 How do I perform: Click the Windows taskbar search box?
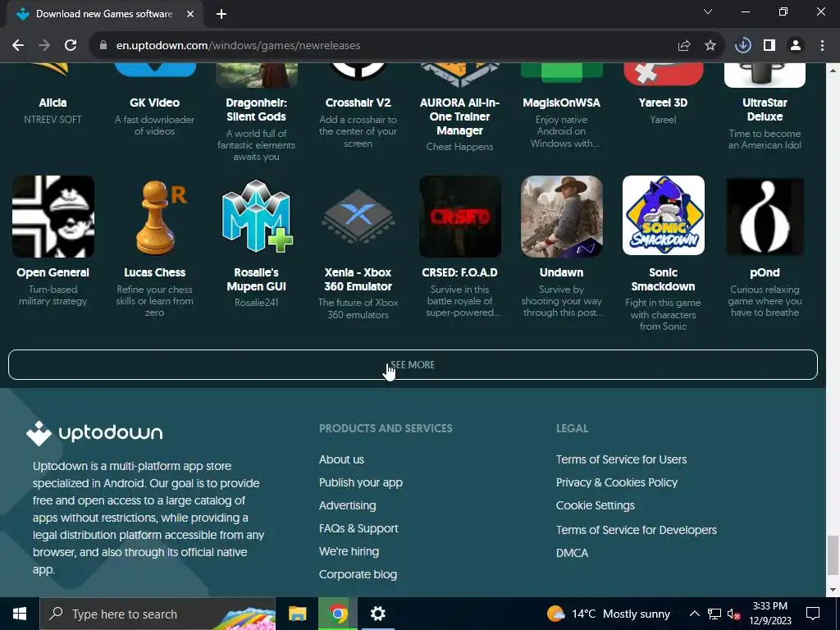pos(157,614)
